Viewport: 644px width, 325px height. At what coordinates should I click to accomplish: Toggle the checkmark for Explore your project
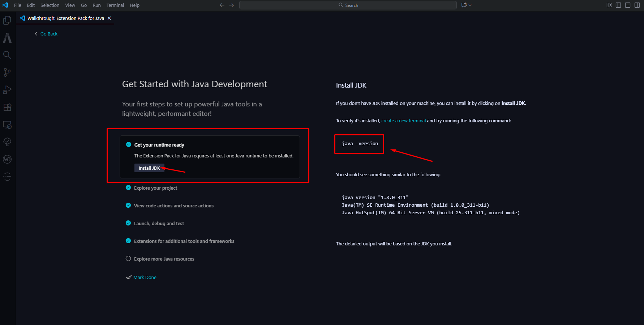(x=128, y=187)
